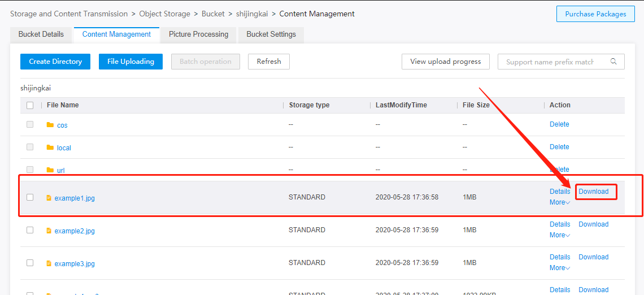
Task: Toggle the select-all checkbox in header
Action: (30, 105)
